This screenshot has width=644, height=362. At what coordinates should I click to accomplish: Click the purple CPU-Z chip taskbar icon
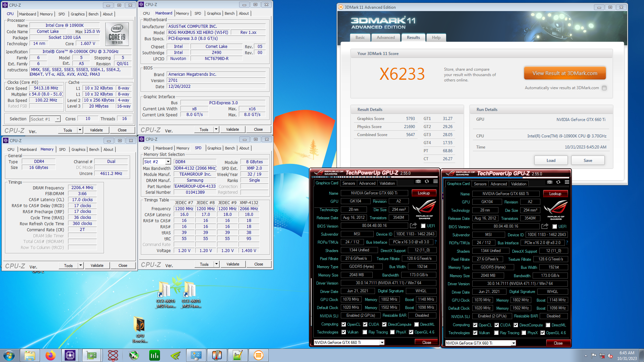point(70,355)
